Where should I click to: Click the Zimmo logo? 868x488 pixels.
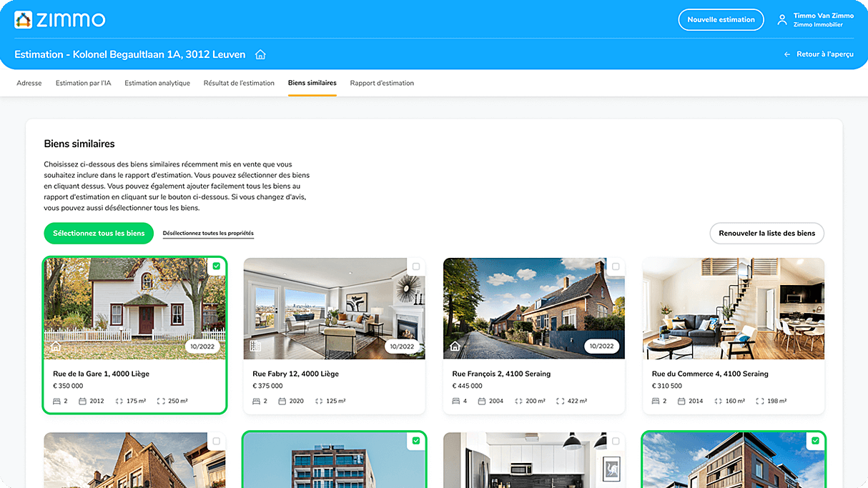pos(60,20)
